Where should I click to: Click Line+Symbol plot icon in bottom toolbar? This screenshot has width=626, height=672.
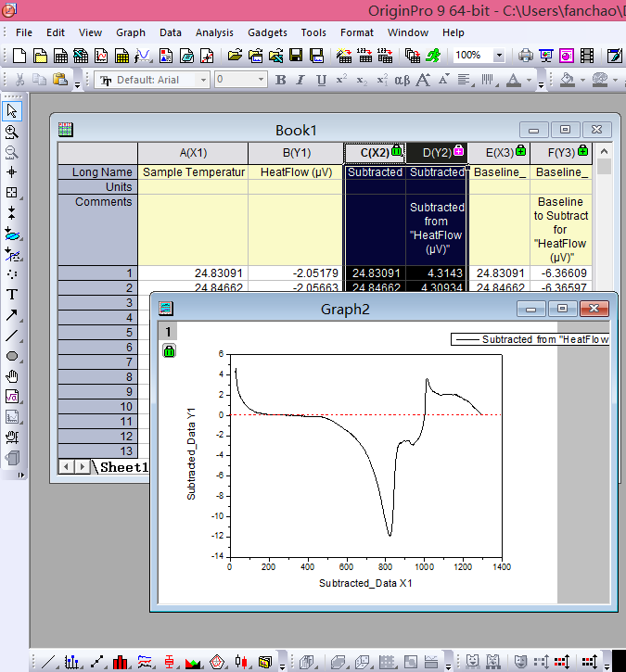[x=96, y=662]
